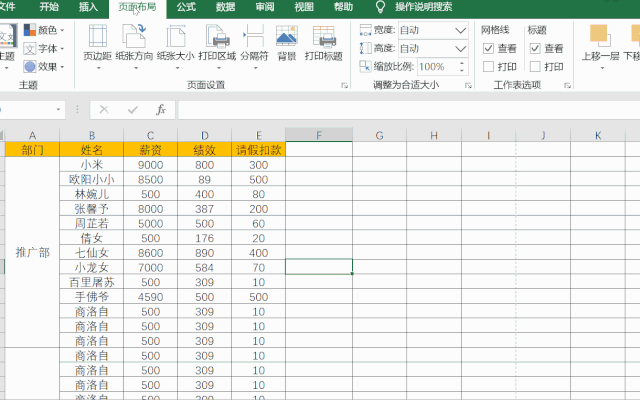Viewport: 640px width, 400px height.
Task: Open the 字体 theme fonts menu
Action: pos(44,49)
